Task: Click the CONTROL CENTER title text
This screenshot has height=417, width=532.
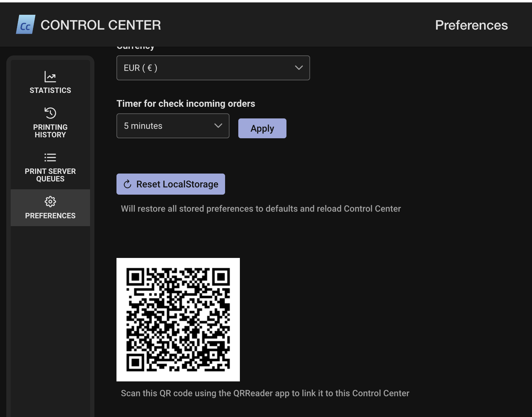Action: (x=101, y=25)
